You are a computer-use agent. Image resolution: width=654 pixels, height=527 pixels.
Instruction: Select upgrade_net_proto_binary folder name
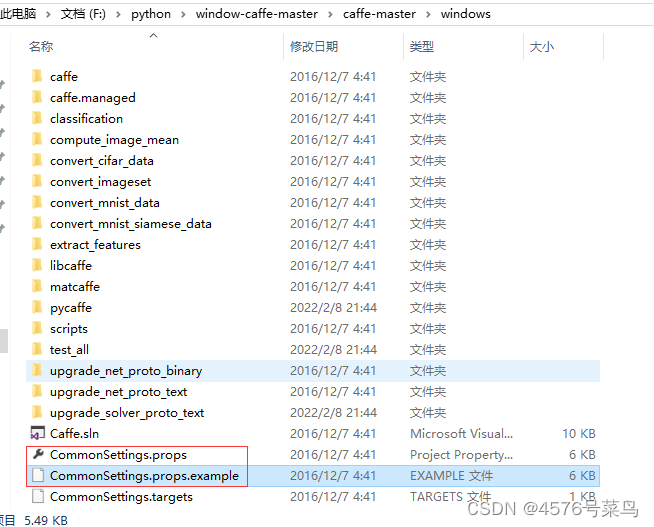tap(126, 371)
